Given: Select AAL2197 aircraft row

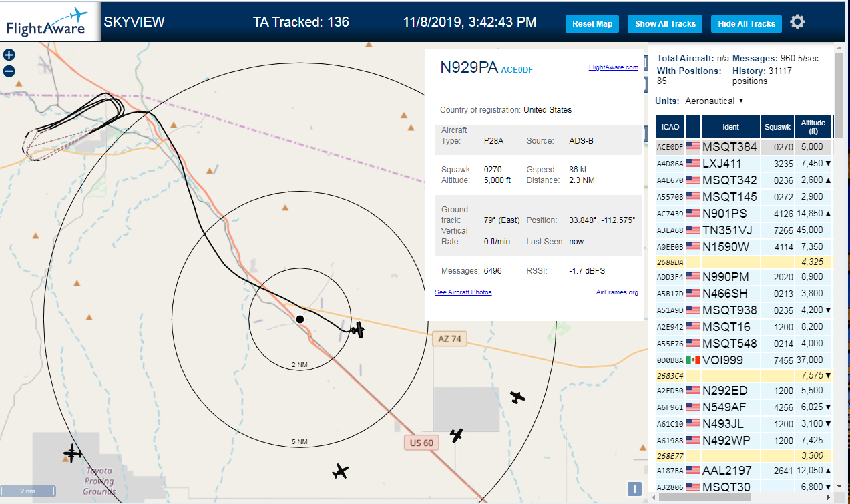Looking at the screenshot, I should pos(744,471).
